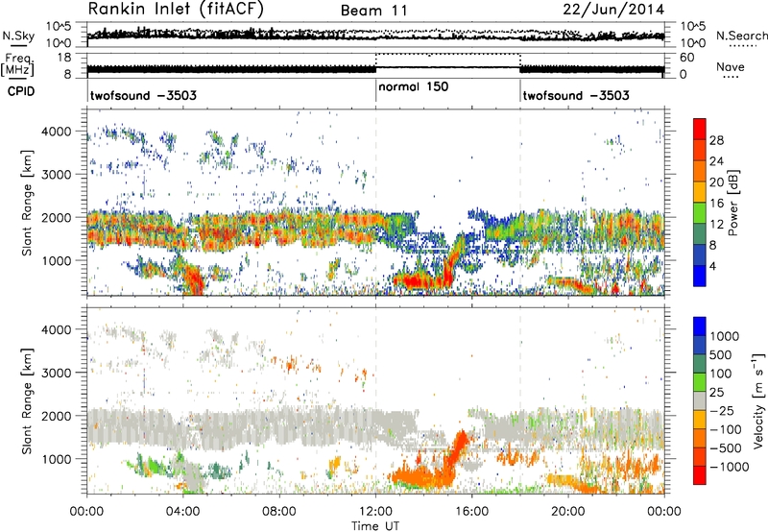Click the gray -25 to 25 velocity segment
768x532 pixels.
pyautogui.click(x=700, y=401)
